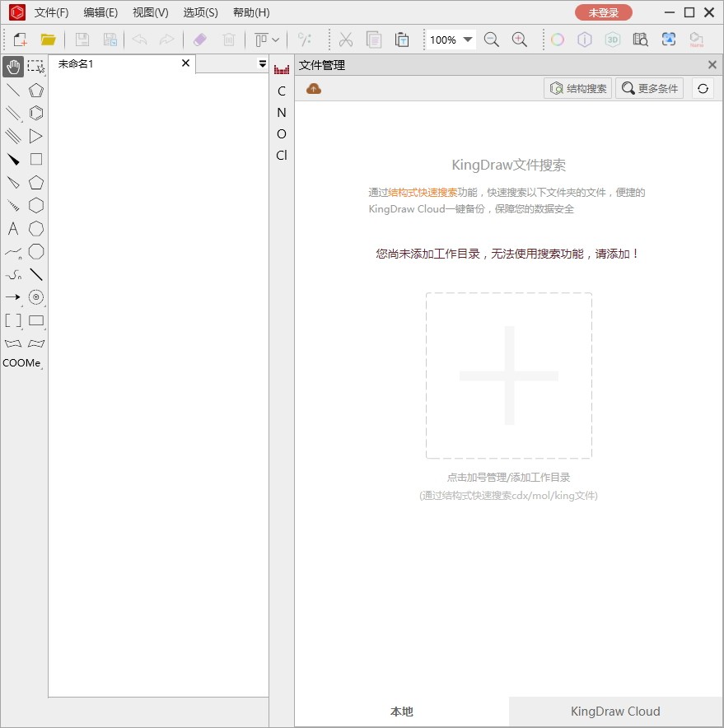
Task: Open the View menu 视图(V)
Action: (x=151, y=12)
